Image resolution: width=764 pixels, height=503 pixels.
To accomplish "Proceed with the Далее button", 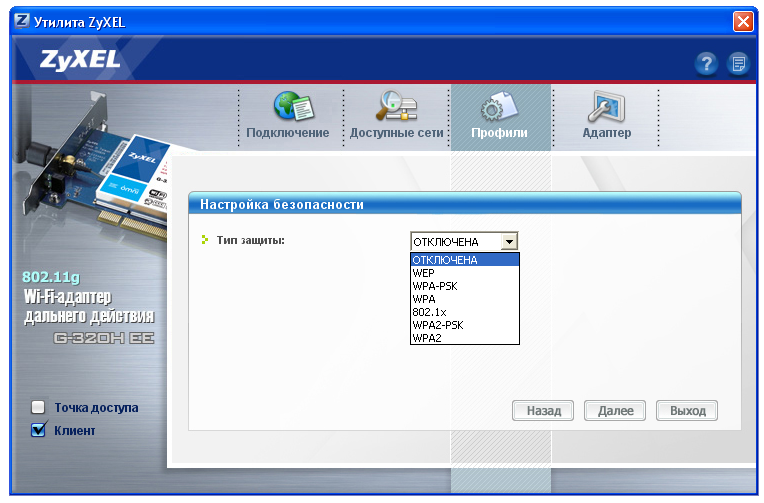I will 615,410.
